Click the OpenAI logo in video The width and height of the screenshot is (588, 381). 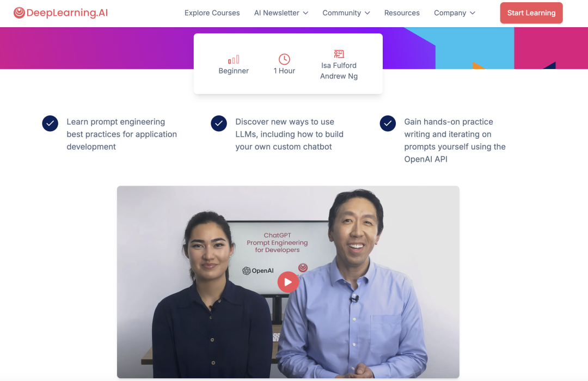point(258,271)
